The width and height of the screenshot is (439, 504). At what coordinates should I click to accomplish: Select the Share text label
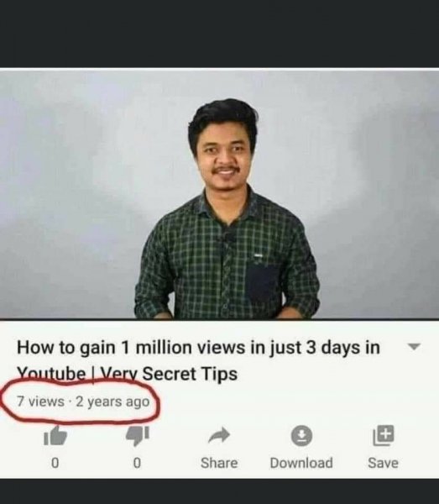click(x=219, y=463)
